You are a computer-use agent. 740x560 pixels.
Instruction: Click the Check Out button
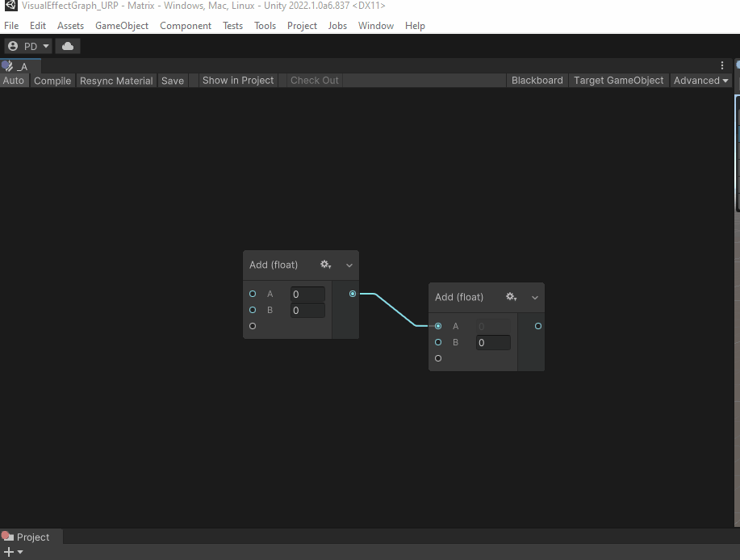[314, 81]
